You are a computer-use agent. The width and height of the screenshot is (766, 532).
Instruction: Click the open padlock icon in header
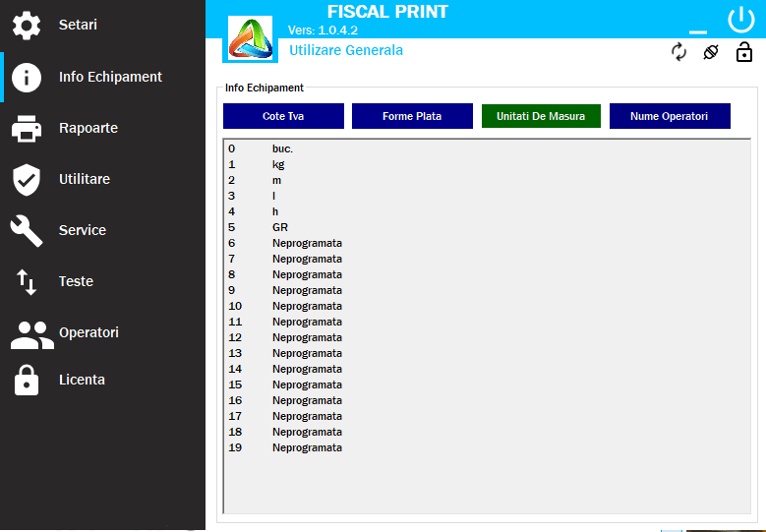(x=744, y=52)
